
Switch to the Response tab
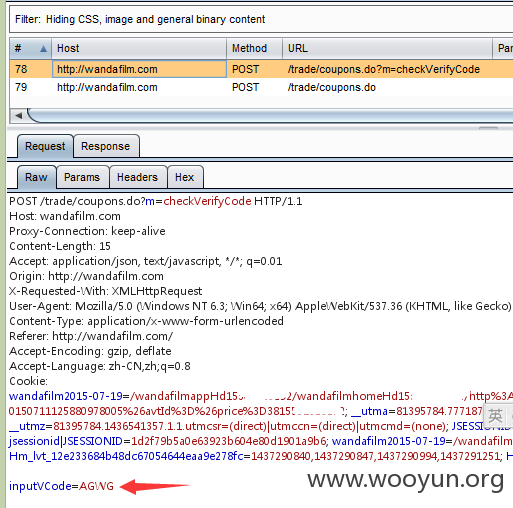click(x=106, y=146)
